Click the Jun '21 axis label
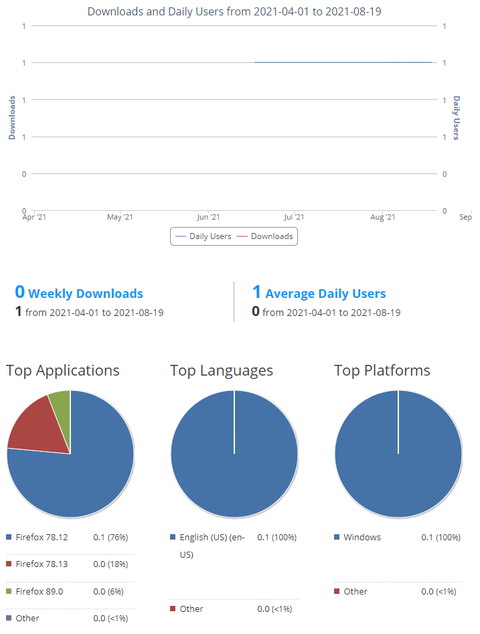The height and width of the screenshot is (634, 480). pos(208,217)
